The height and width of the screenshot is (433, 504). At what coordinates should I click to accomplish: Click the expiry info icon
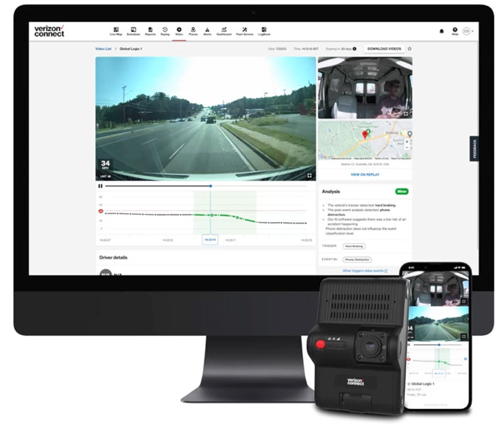coord(354,49)
